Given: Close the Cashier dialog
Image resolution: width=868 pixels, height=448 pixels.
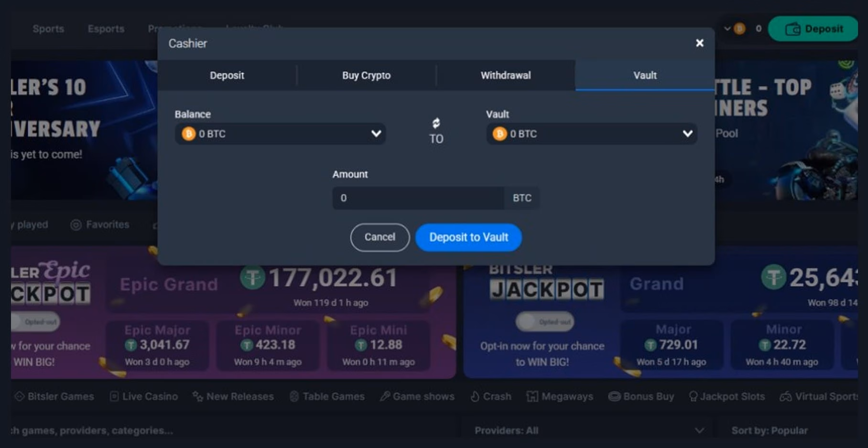Looking at the screenshot, I should pos(700,43).
